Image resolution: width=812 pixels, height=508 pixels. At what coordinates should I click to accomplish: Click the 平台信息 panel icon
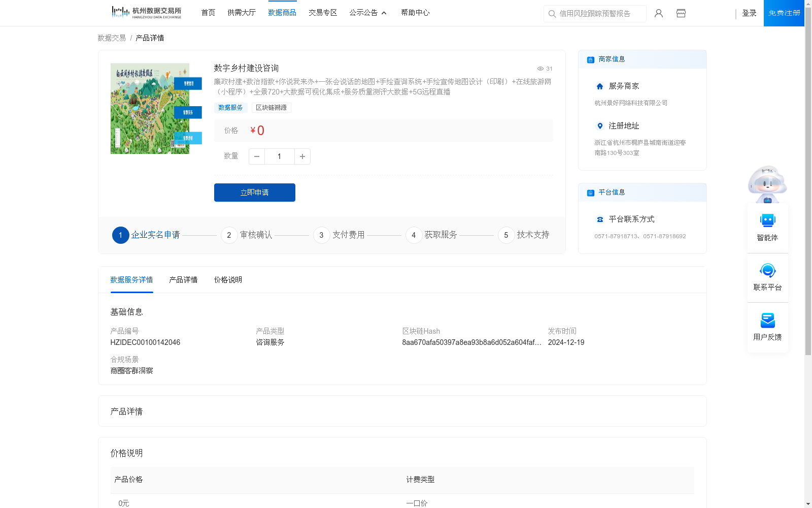(x=591, y=193)
